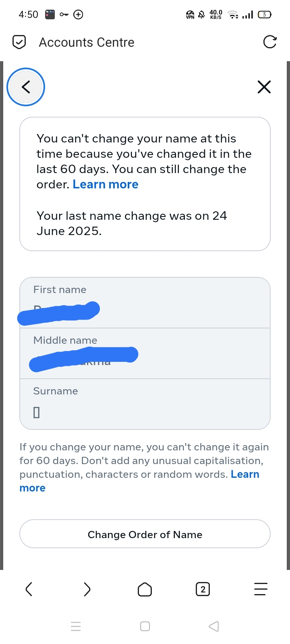Open Learn more link about 60 days
Viewport: 290px width, 644px height.
106,184
